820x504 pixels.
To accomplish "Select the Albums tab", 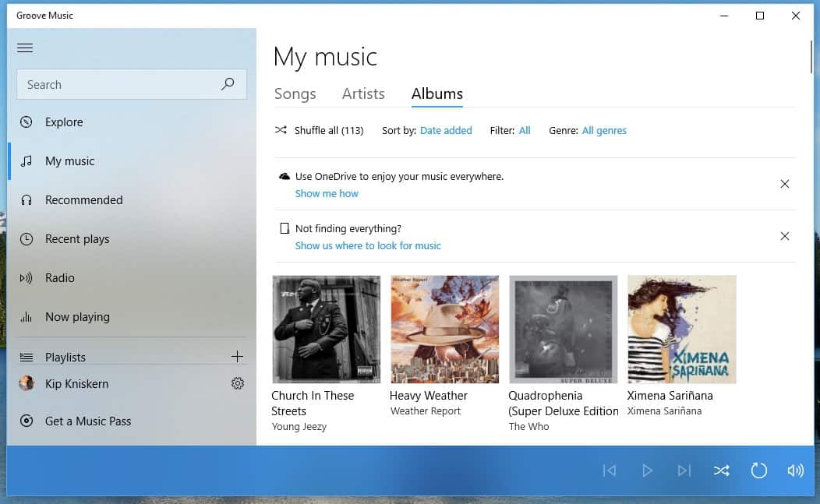I will [x=437, y=93].
